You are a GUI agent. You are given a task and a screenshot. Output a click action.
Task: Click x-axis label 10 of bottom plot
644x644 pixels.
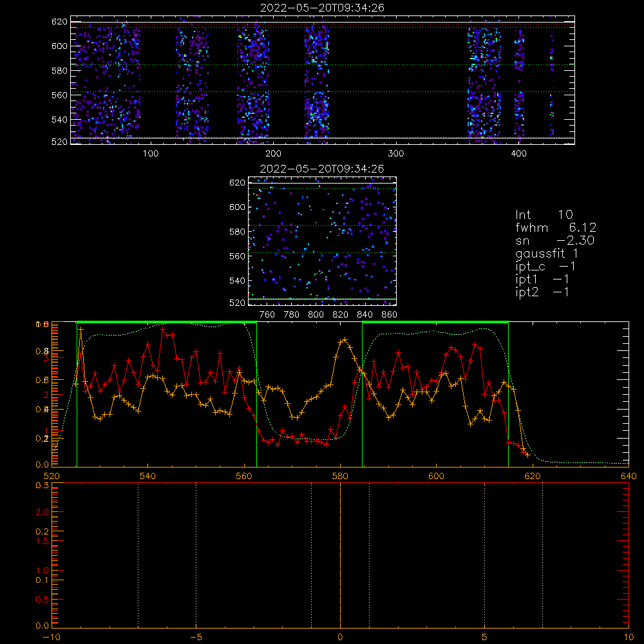pyautogui.click(x=629, y=638)
